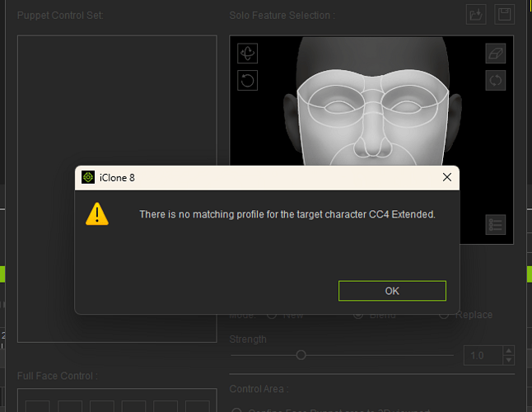This screenshot has height=412, width=532.
Task: Close the iClone 8 warning dialog
Action: click(x=447, y=177)
